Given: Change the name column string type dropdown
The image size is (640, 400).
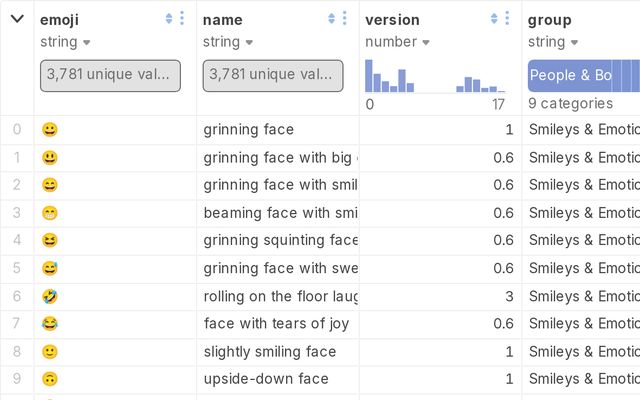Looking at the screenshot, I should tap(228, 42).
